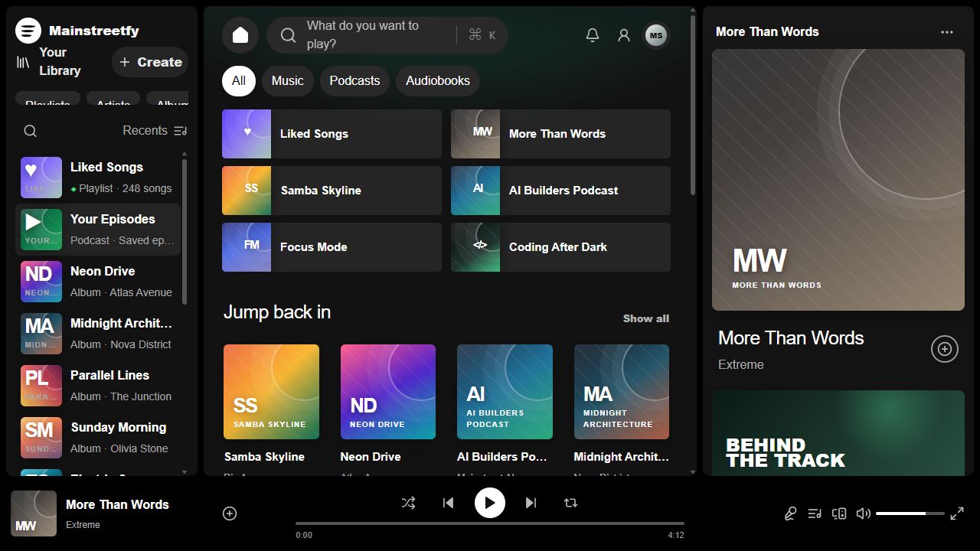Toggle the queue panel
The image size is (980, 551).
tap(815, 514)
